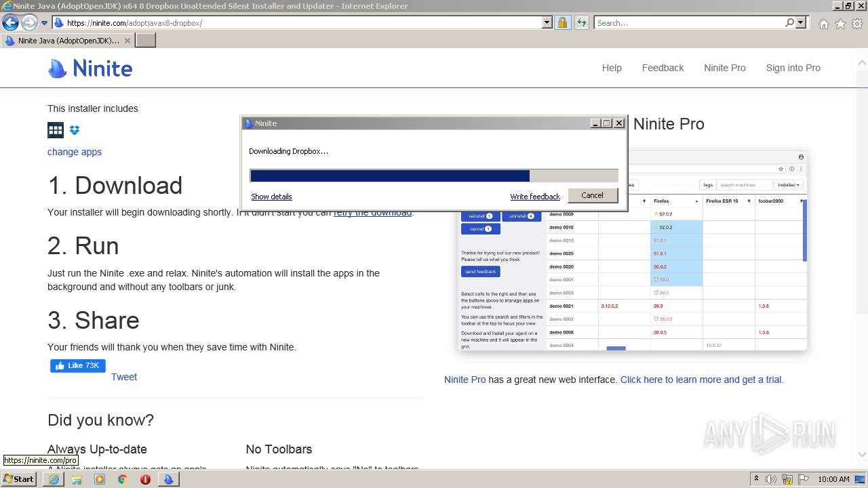
Task: Close the Ninite installer dialog
Action: [x=618, y=123]
